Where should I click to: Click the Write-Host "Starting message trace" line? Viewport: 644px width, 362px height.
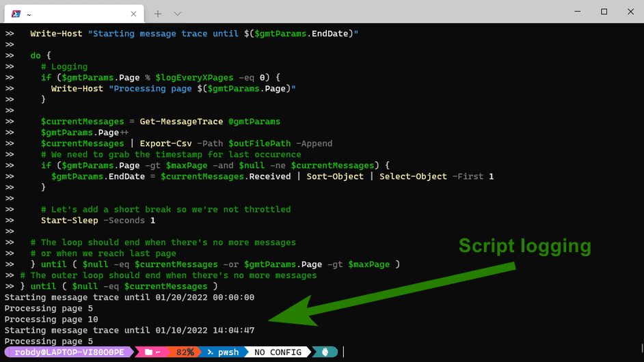pyautogui.click(x=194, y=33)
